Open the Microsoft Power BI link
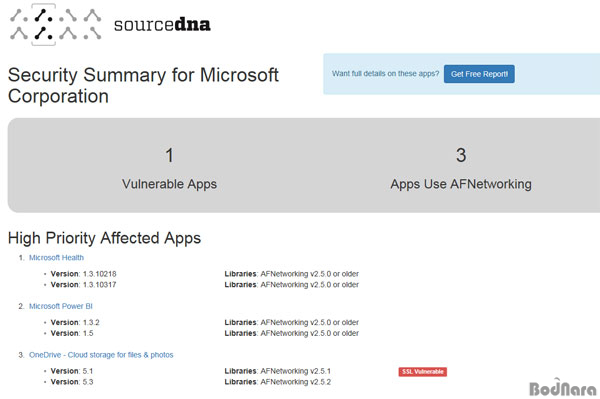 (x=61, y=306)
